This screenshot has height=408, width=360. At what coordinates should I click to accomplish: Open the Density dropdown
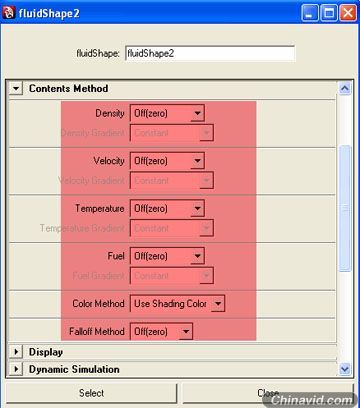pos(167,113)
